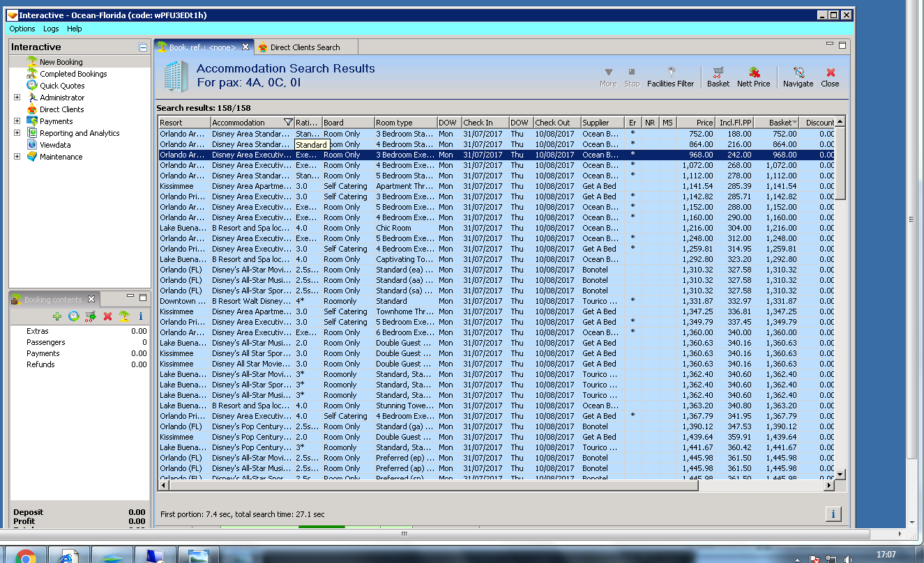The width and height of the screenshot is (924, 563).
Task: Open New Booking in the Interactive tree
Action: pyautogui.click(x=61, y=62)
